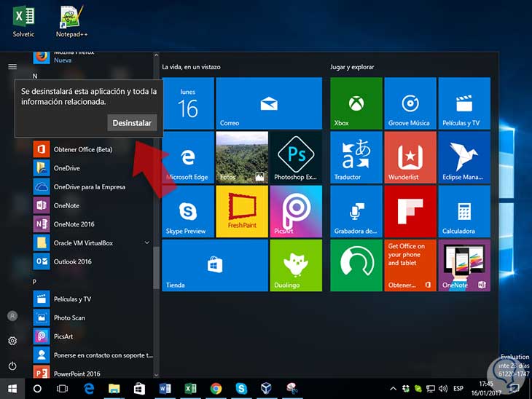The width and height of the screenshot is (532, 399).
Task: Launch the Fresh Paint tile
Action: coord(242,211)
